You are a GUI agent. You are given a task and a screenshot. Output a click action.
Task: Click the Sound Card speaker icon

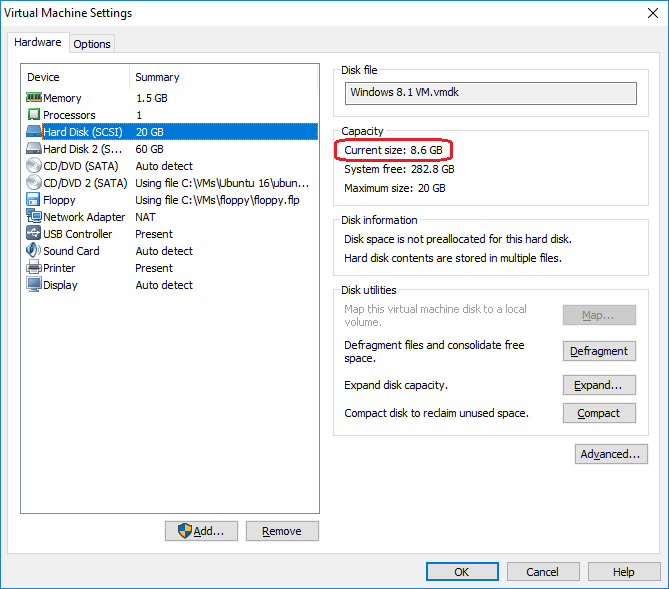[33, 251]
